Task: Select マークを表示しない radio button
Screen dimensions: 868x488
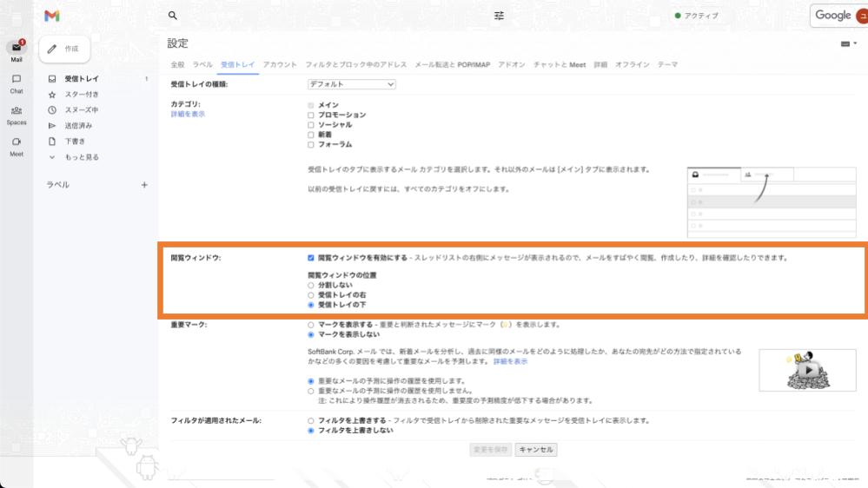Action: pyautogui.click(x=310, y=334)
